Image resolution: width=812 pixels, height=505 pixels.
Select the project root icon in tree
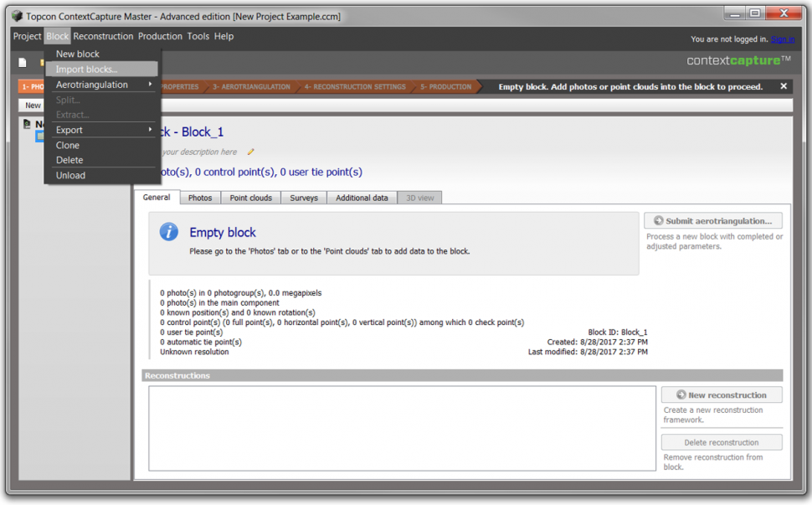click(27, 124)
